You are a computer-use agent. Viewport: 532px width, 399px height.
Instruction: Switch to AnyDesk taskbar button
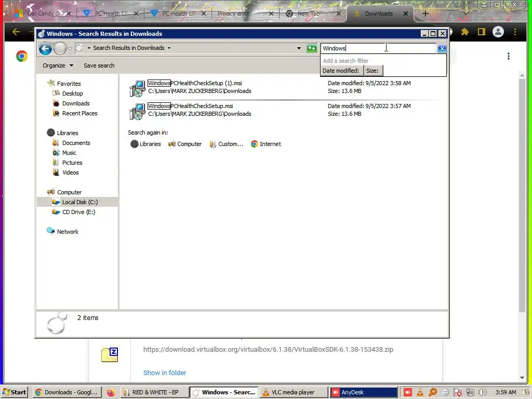click(363, 392)
